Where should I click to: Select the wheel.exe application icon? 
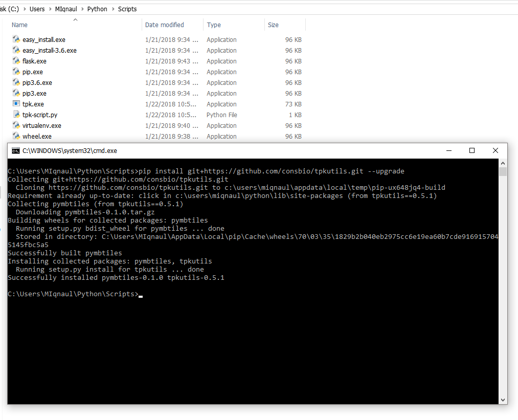16,136
